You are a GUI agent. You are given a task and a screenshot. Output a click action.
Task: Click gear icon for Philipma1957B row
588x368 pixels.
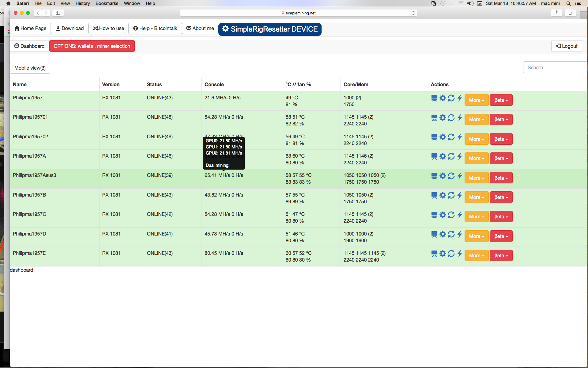coord(443,195)
